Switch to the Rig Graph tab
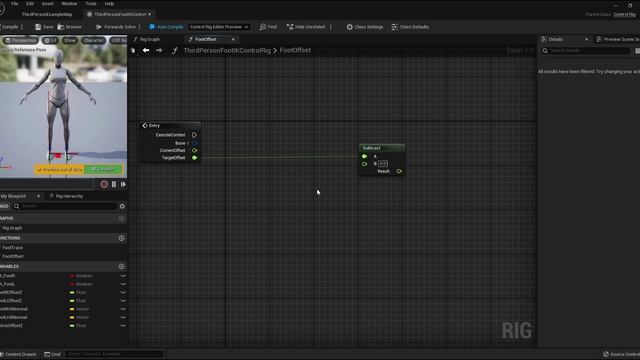This screenshot has height=360, width=640. pyautogui.click(x=150, y=40)
